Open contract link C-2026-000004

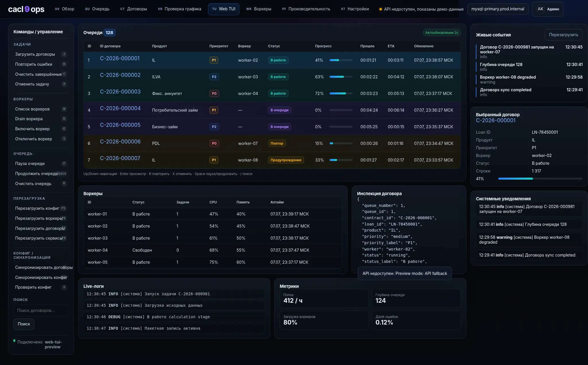pyautogui.click(x=120, y=108)
